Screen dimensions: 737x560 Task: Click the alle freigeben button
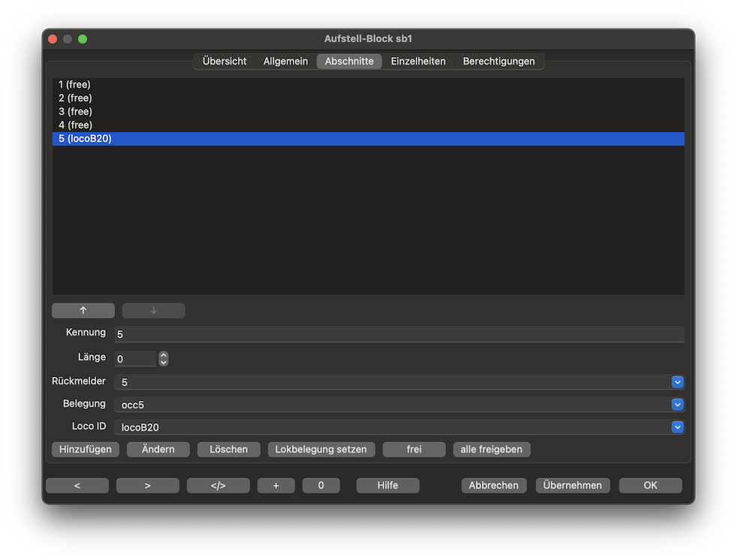point(492,450)
